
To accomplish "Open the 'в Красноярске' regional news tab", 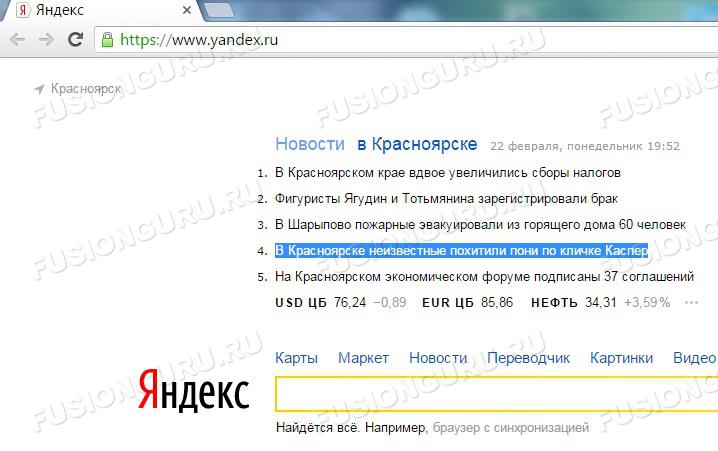I will (x=417, y=144).
